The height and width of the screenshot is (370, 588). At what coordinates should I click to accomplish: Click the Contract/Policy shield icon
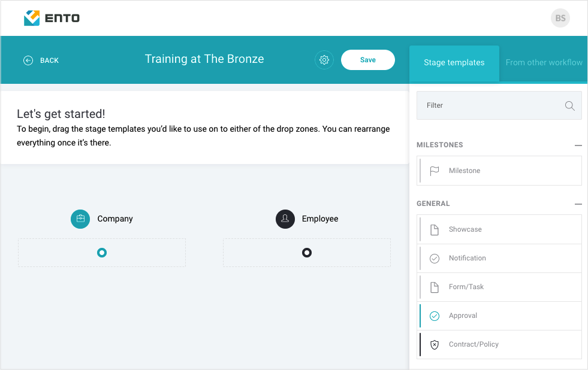pyautogui.click(x=434, y=344)
